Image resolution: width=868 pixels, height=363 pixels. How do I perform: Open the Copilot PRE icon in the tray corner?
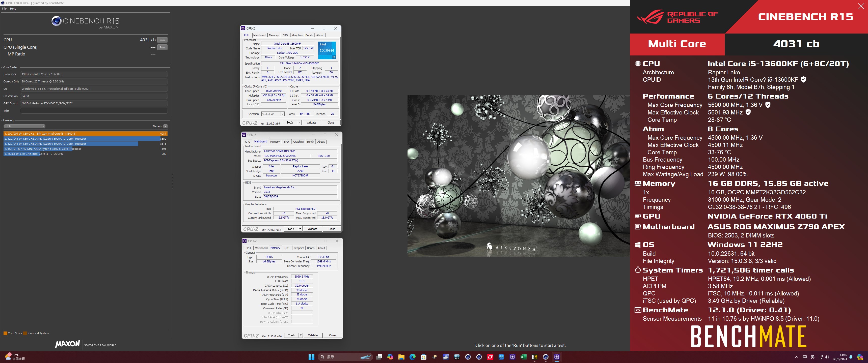point(860,357)
